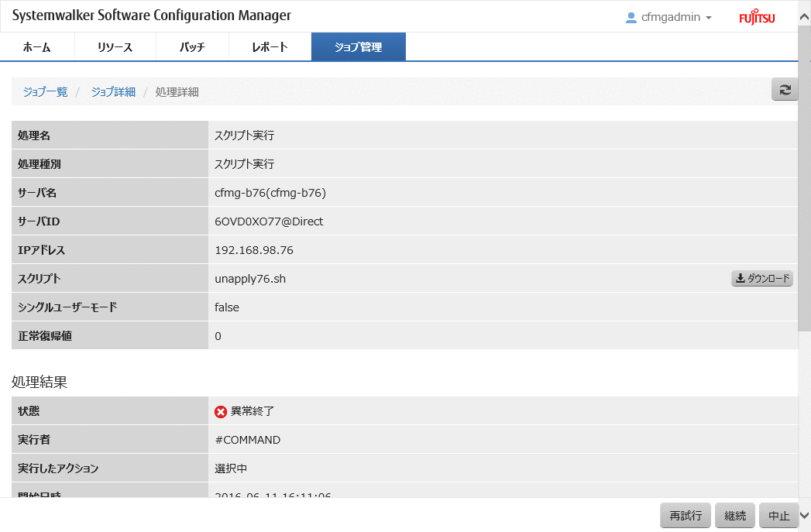Click the 状態 row label
The image size is (811, 532).
29,411
